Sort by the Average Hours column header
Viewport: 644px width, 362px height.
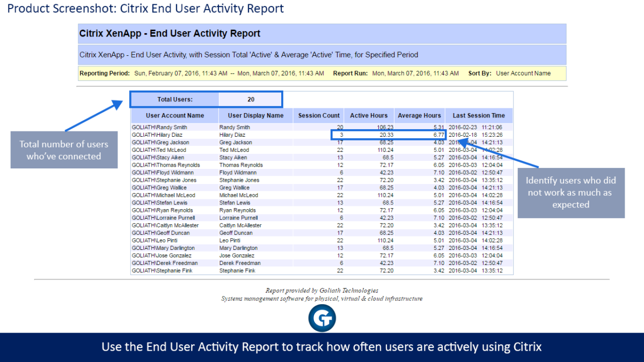(419, 115)
